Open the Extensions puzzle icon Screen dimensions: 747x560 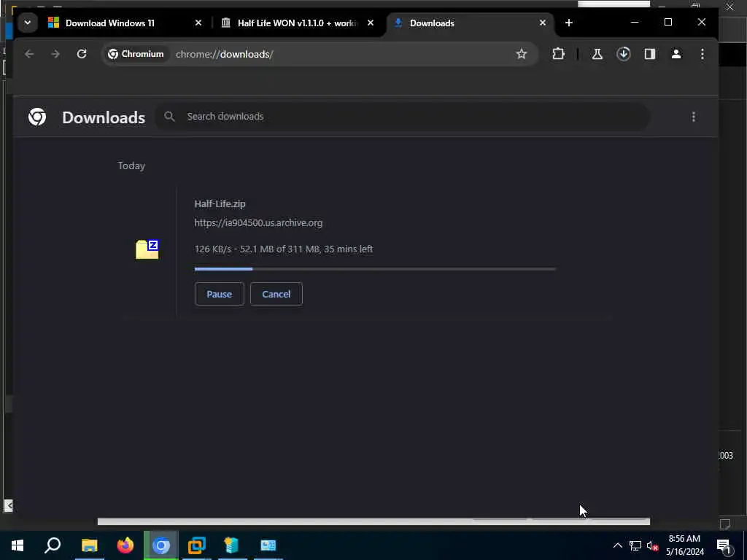(x=558, y=54)
